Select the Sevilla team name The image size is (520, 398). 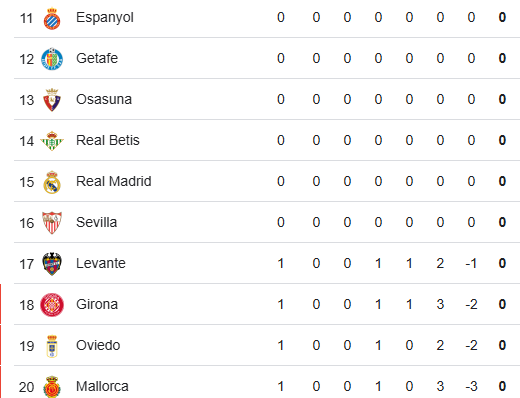click(x=96, y=222)
